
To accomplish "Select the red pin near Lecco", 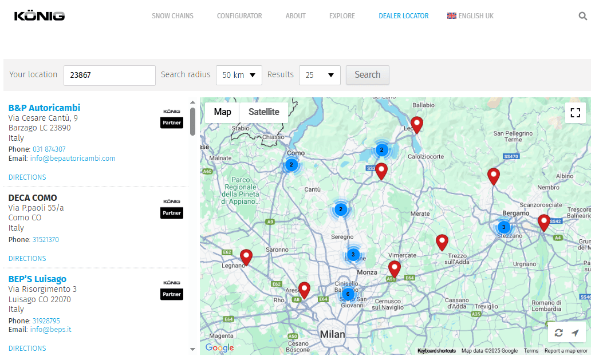I will [417, 125].
